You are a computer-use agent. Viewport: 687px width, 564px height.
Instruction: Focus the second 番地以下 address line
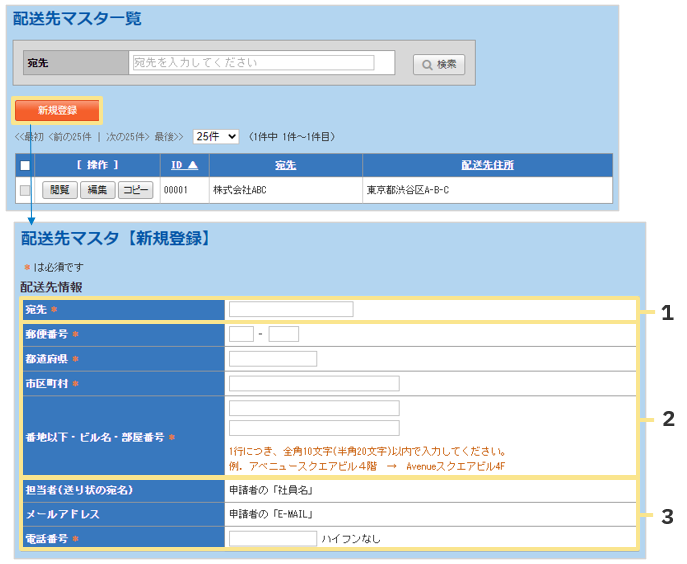click(x=314, y=428)
